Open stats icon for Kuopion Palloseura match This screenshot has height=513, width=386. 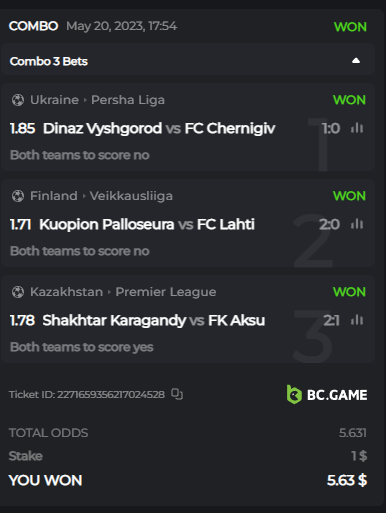point(357,224)
